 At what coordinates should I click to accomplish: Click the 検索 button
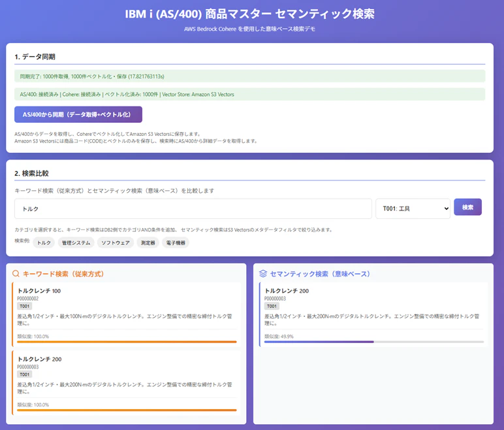pos(467,207)
